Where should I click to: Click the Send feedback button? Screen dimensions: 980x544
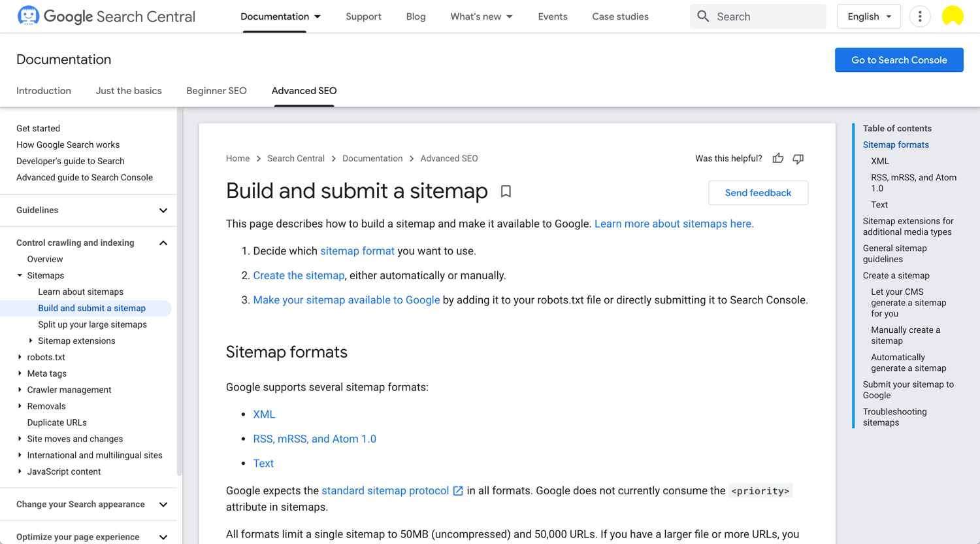[758, 193]
